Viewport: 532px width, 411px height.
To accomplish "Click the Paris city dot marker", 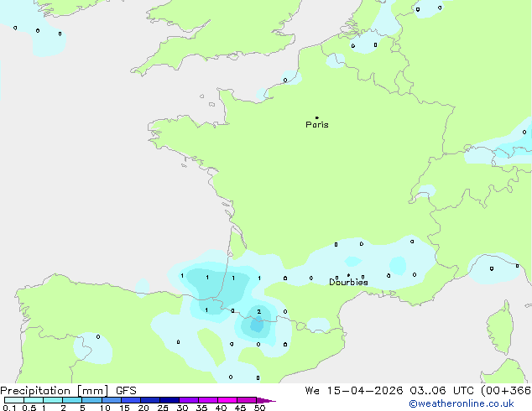I will coord(317,117).
